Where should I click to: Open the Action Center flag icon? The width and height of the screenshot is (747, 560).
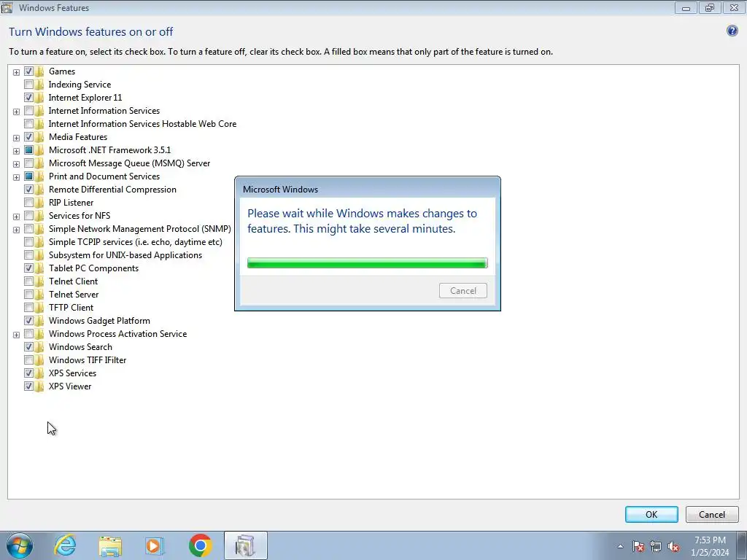coord(638,546)
